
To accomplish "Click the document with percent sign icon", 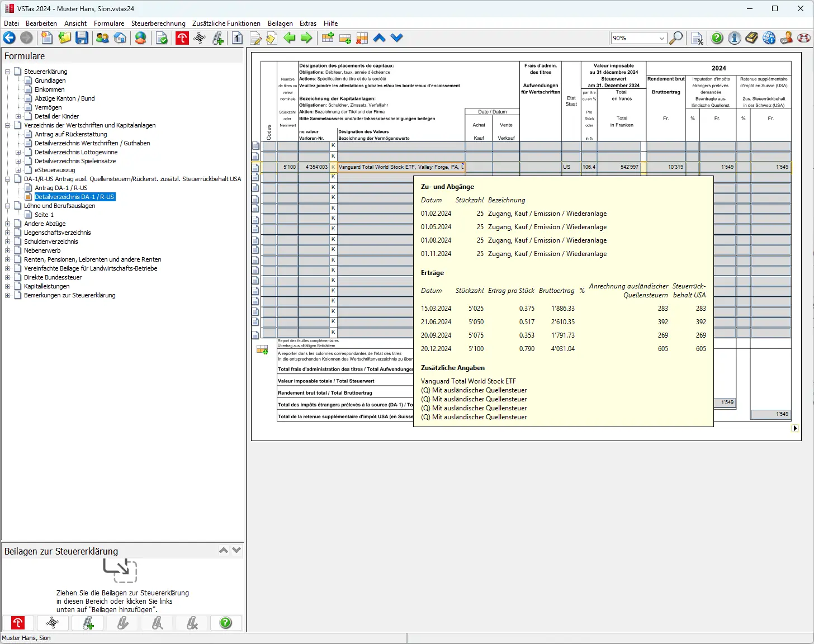I will point(697,38).
